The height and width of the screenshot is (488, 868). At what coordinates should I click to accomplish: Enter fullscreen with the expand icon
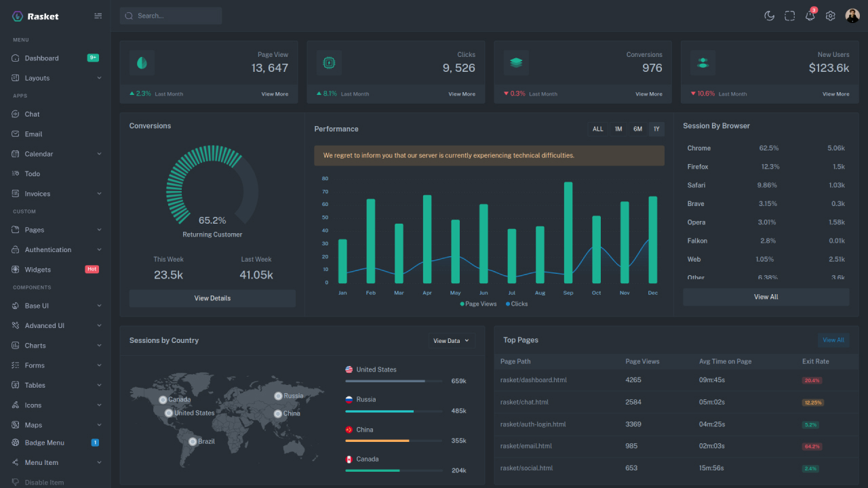(x=789, y=15)
